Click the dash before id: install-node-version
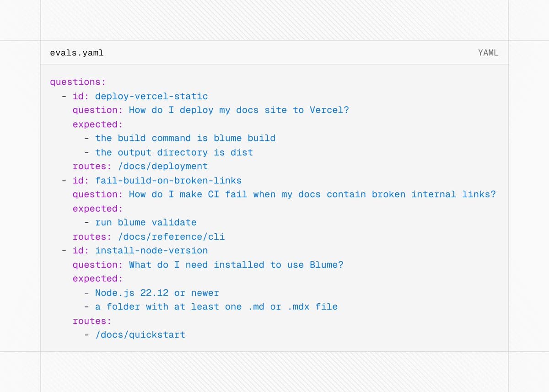The image size is (549, 392). click(64, 250)
